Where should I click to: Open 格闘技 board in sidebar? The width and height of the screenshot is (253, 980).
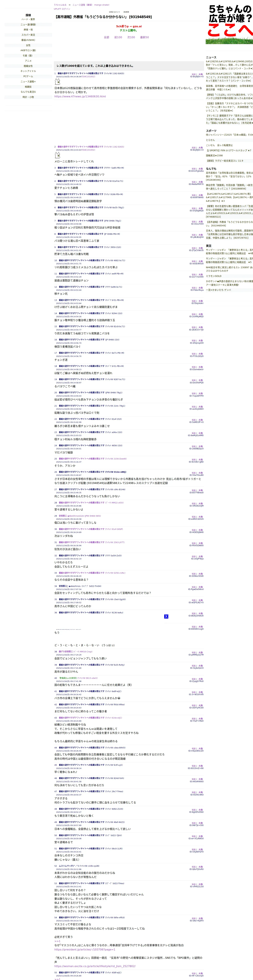point(28,87)
